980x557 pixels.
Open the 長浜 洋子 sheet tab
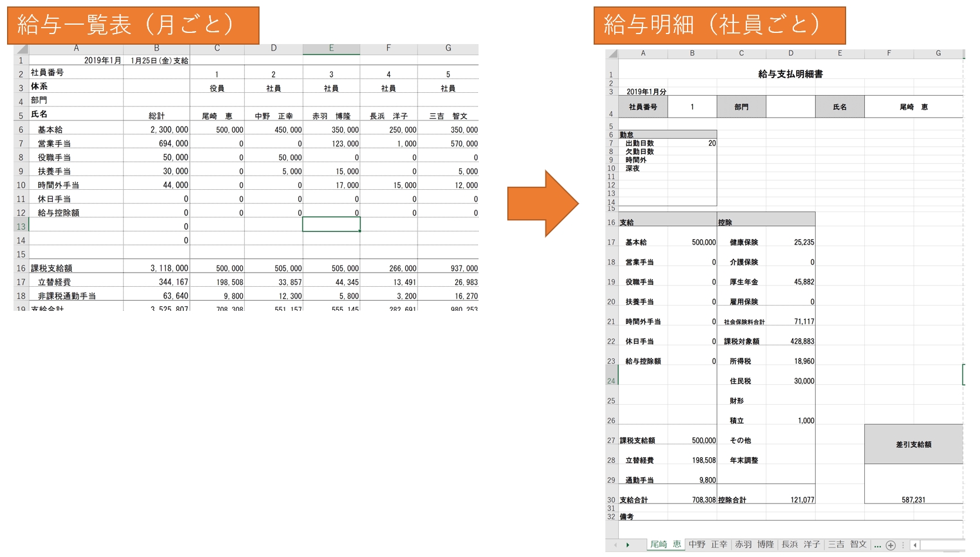click(801, 545)
